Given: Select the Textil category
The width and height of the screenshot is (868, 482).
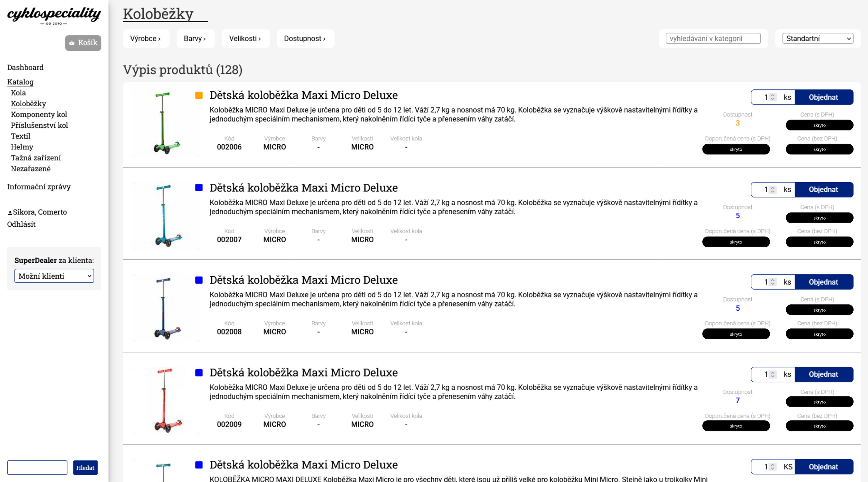Looking at the screenshot, I should click(x=20, y=136).
